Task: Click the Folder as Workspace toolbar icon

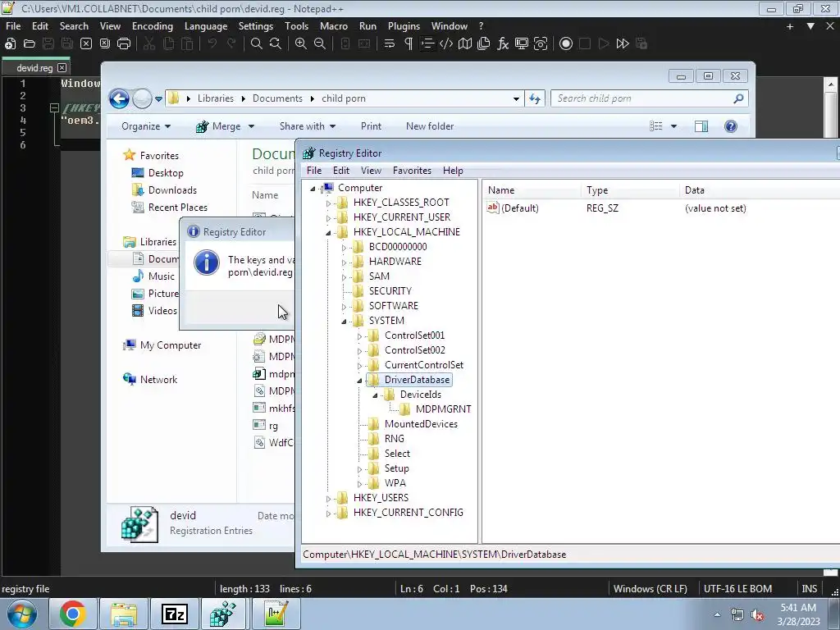Action: (521, 44)
